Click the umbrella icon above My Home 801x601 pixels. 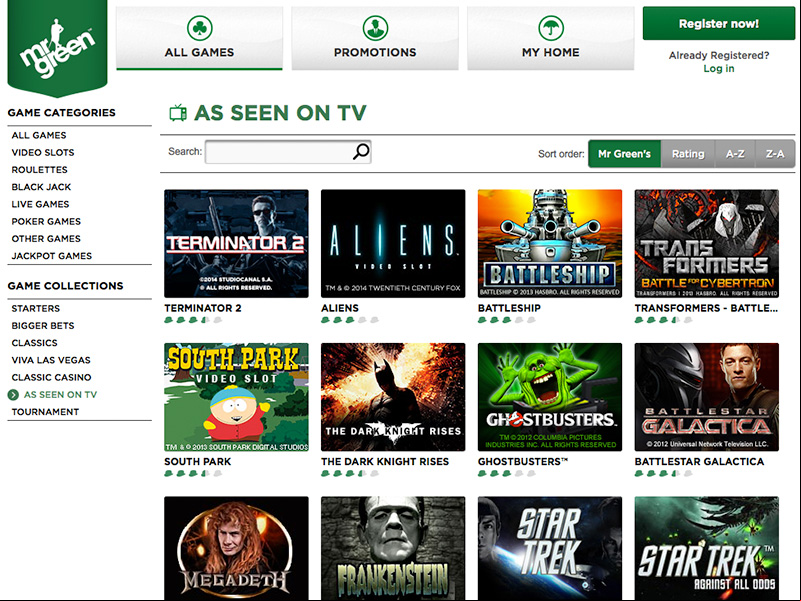click(x=551, y=28)
